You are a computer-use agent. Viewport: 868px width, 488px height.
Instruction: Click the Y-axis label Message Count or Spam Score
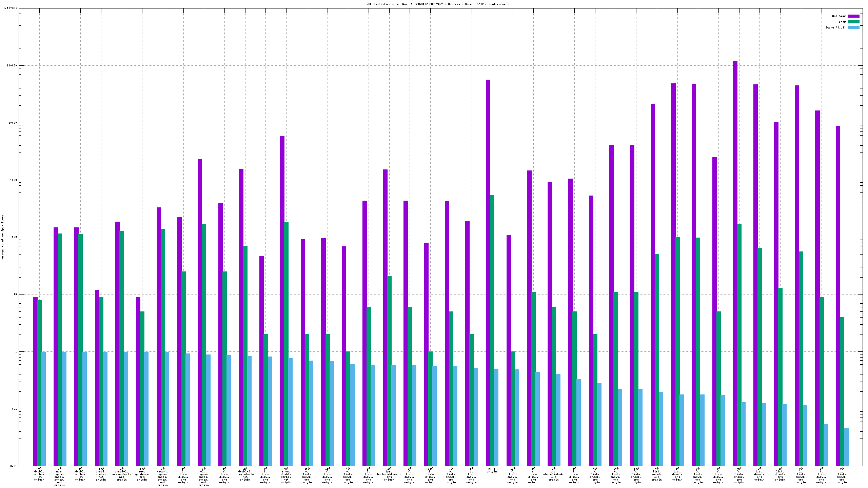coord(3,237)
